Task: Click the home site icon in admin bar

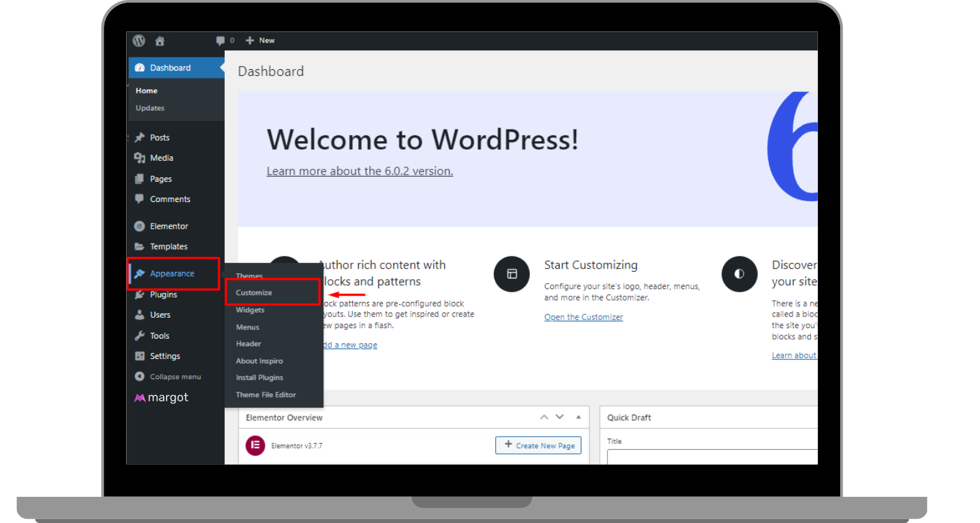Action: (159, 41)
